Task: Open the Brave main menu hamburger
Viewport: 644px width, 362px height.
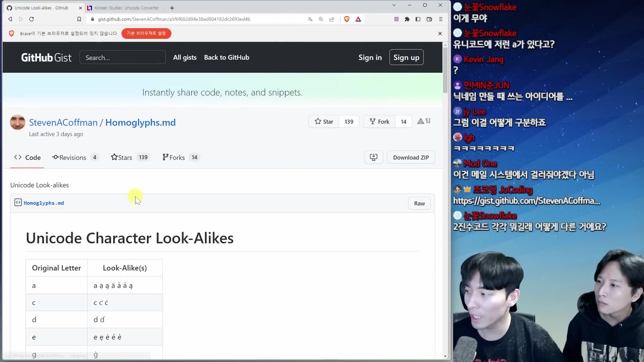Action: (x=441, y=19)
